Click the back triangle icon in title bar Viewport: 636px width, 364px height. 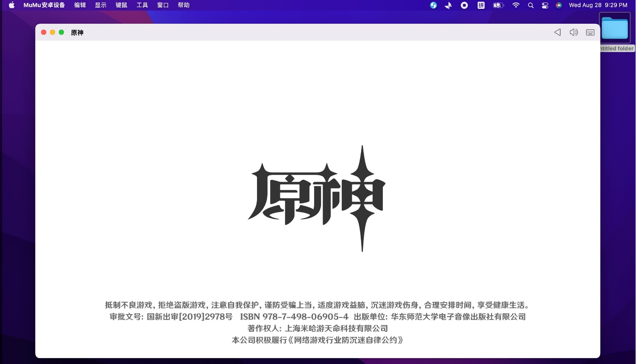tap(557, 32)
